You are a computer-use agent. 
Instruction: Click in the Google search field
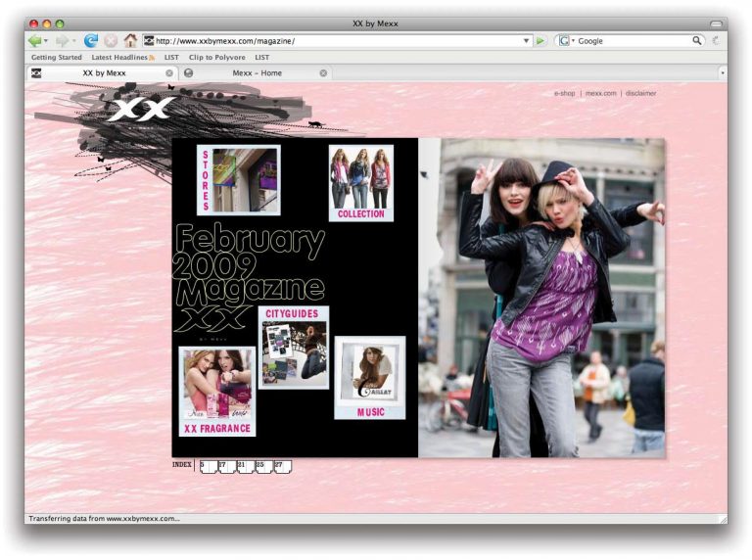(632, 41)
